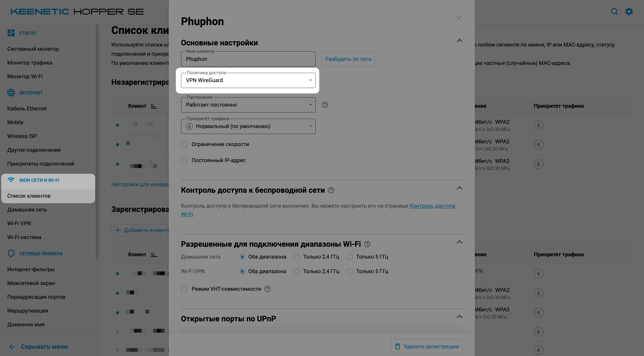Click the VHT compatibility help icon
The height and width of the screenshot is (356, 644).
pyautogui.click(x=267, y=289)
